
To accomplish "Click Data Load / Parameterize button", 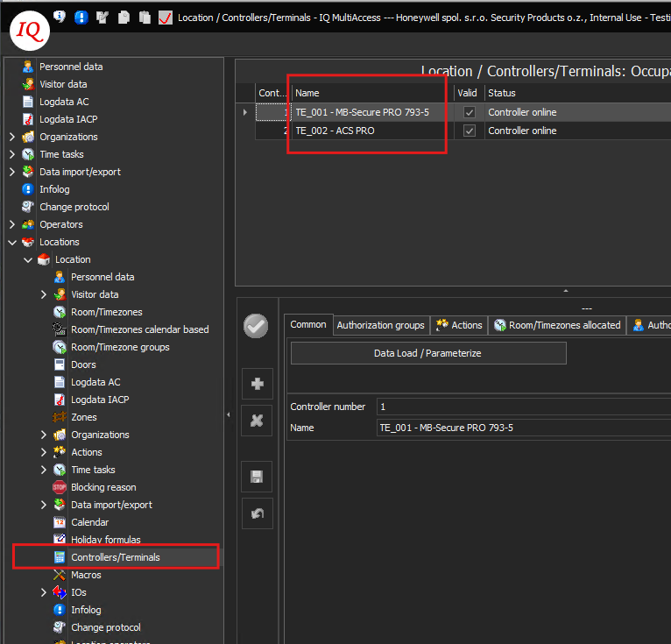I will click(x=428, y=353).
